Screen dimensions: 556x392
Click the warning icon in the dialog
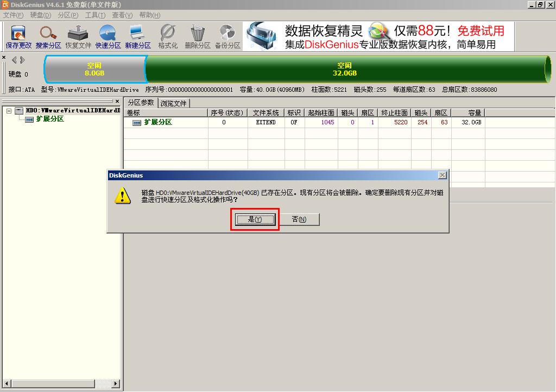[x=123, y=195]
